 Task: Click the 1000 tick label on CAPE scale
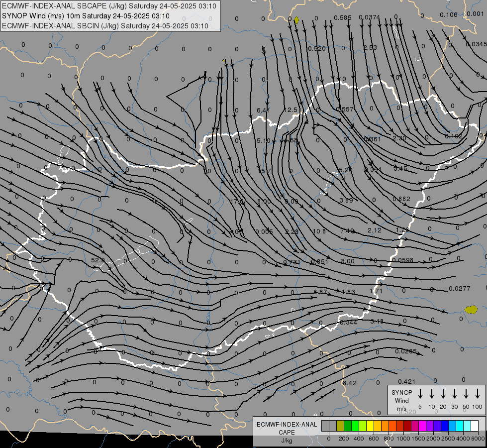pyautogui.click(x=403, y=439)
